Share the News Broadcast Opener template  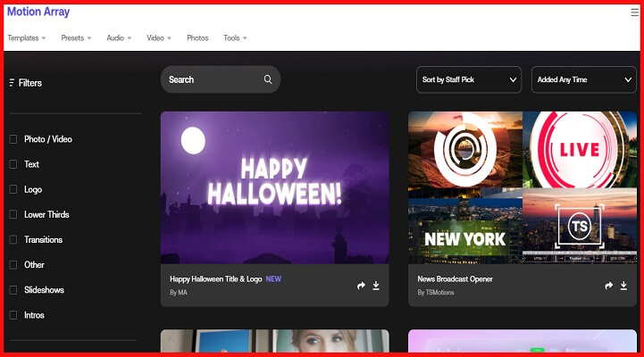[x=608, y=286]
